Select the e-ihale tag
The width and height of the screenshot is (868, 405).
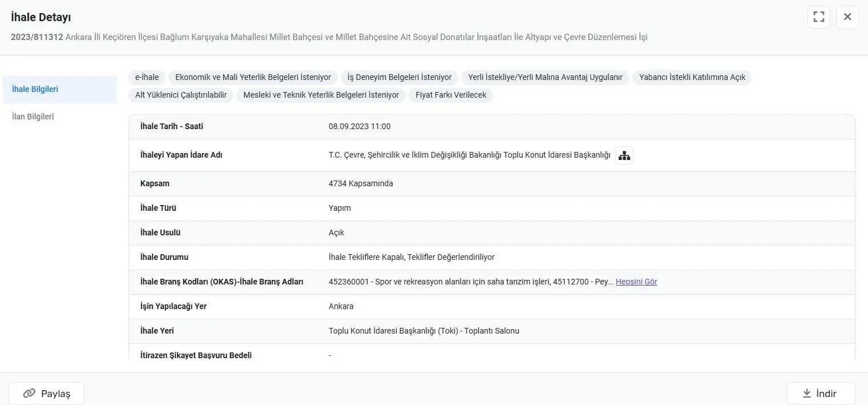(147, 77)
